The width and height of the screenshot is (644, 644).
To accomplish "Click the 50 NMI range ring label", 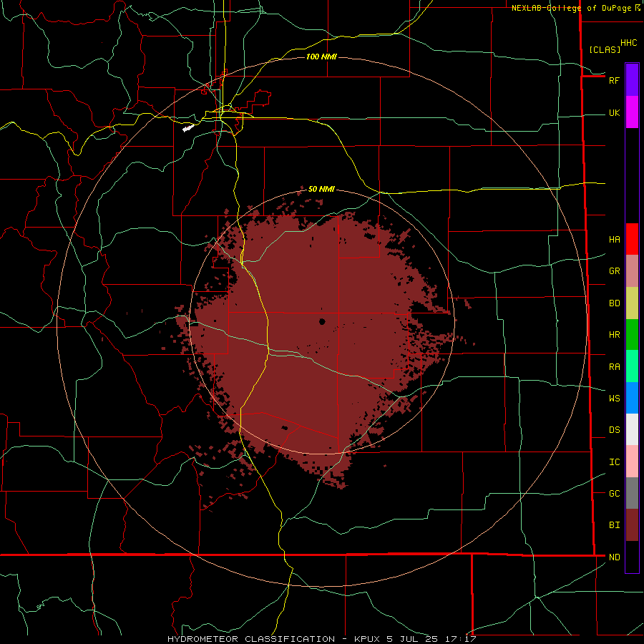I will 321,189.
